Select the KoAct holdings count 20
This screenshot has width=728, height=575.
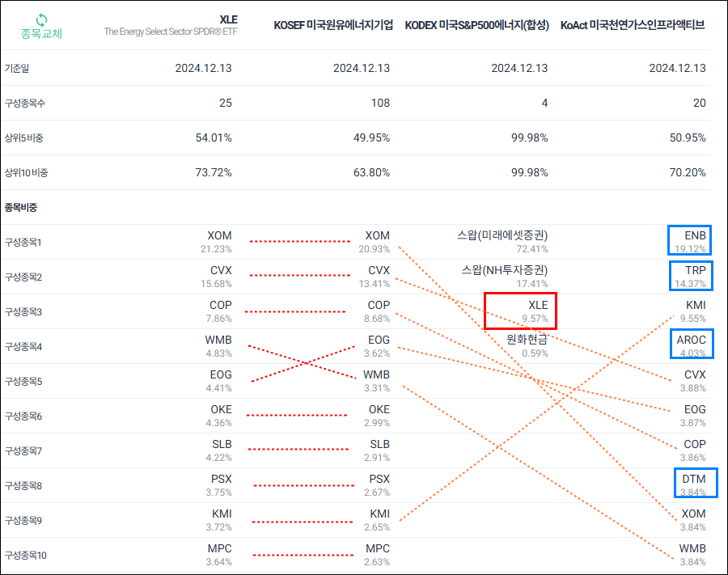[699, 103]
